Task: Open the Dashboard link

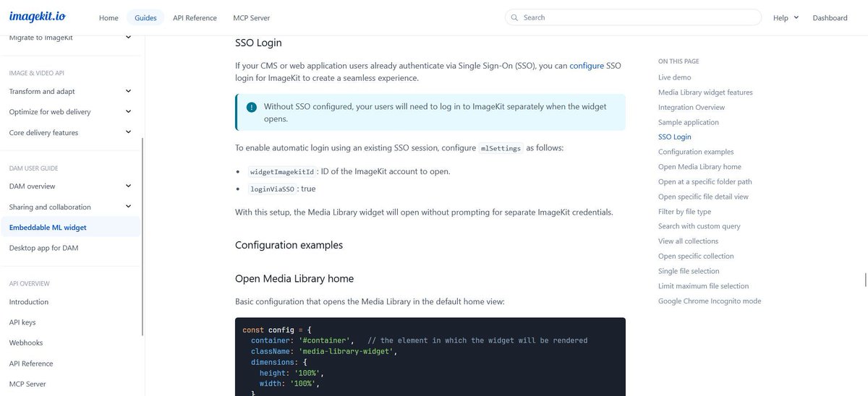Action: 830,17
